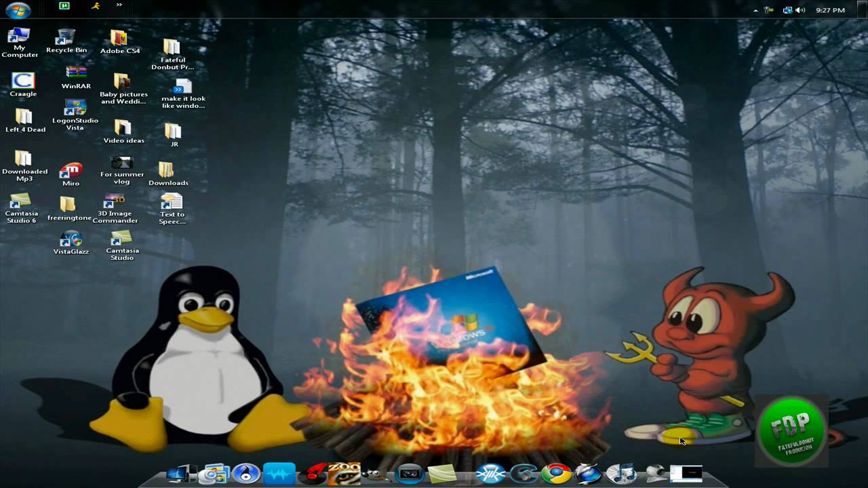Open Baby pictures and Weddi... folder
This screenshot has width=868, height=488.
click(x=123, y=89)
